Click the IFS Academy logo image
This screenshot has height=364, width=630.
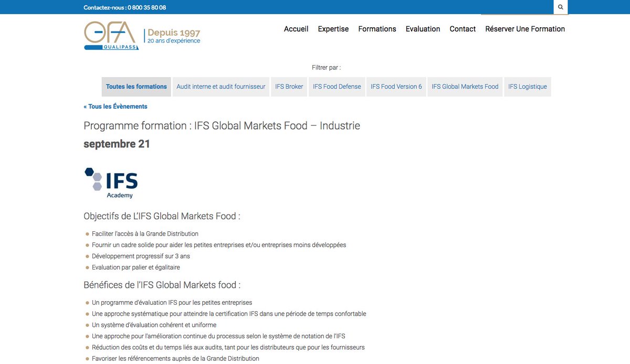[111, 183]
